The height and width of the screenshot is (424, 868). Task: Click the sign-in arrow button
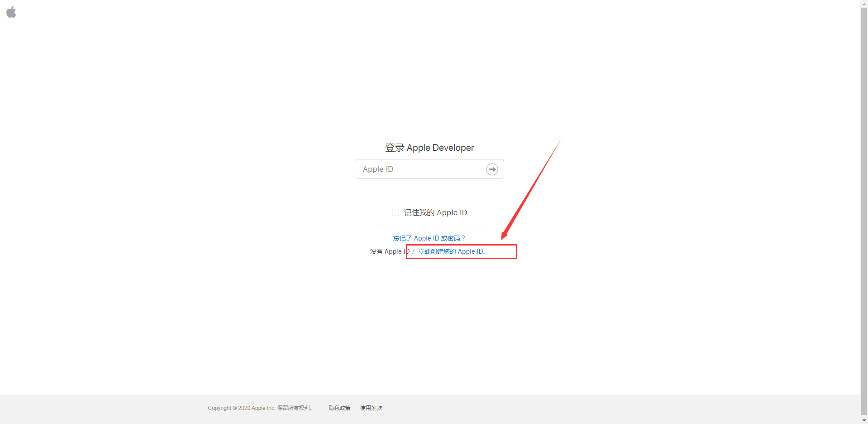(492, 169)
